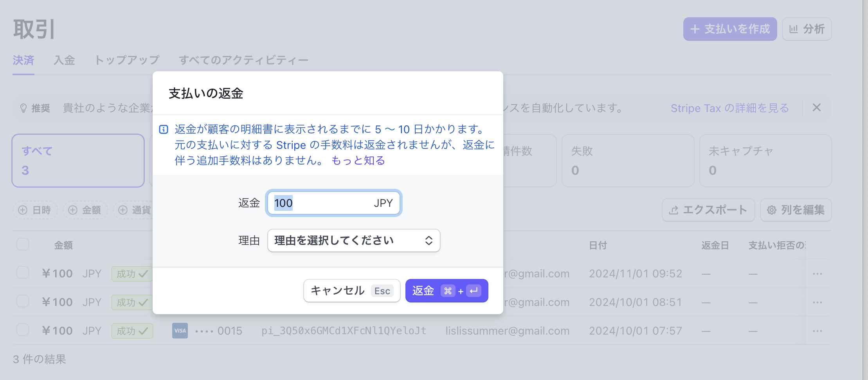The height and width of the screenshot is (380, 868).
Task: Add a 日時 date filter
Action: 35,210
